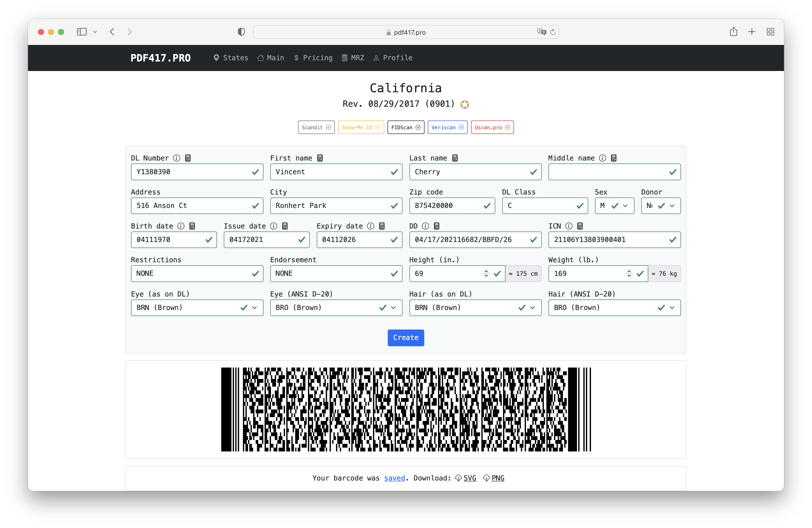Screen dimensions: 812x528
Task: Toggle the Uscan.pro compatibility badge
Action: tap(492, 127)
